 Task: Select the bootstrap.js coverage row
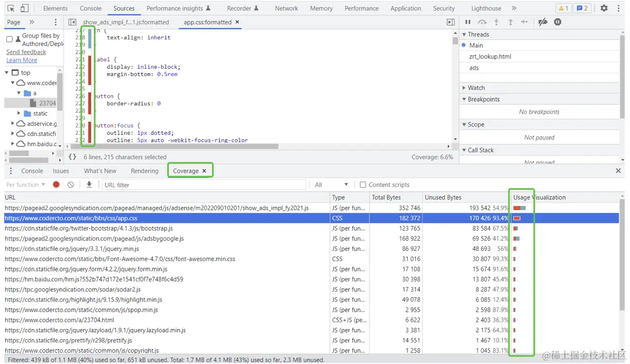(311, 229)
